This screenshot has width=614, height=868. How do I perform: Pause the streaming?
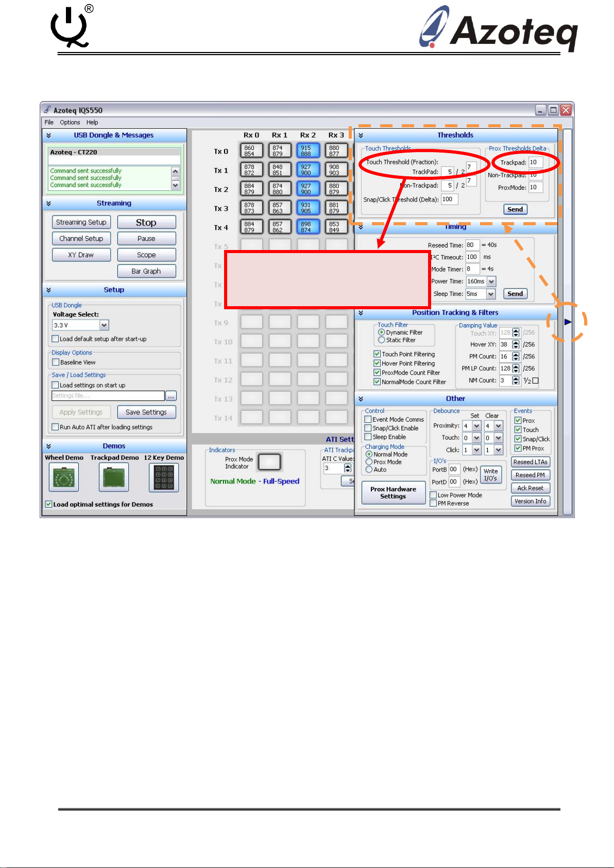pos(146,239)
